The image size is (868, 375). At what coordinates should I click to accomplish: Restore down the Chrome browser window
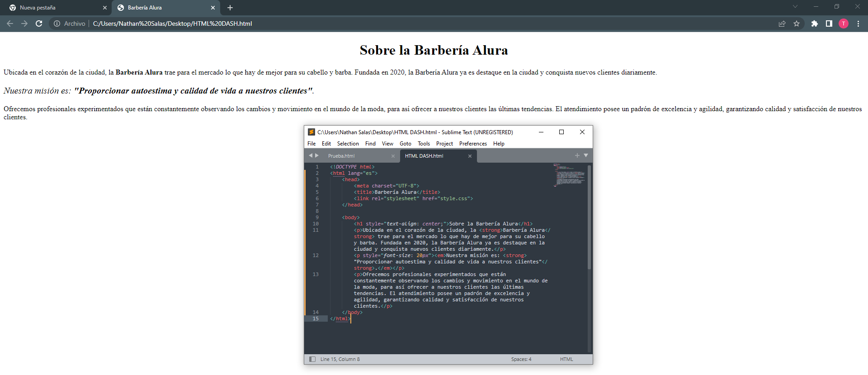coord(837,6)
